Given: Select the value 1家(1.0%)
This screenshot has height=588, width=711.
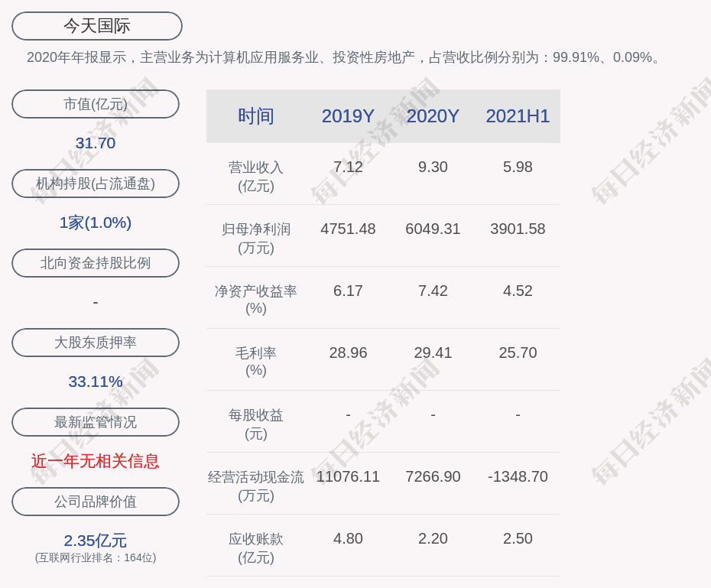Looking at the screenshot, I should (96, 223).
